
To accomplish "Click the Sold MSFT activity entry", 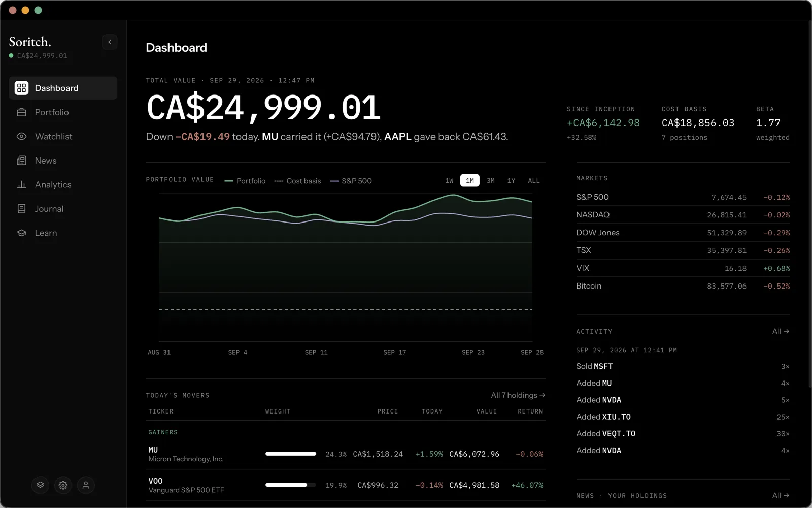I will coord(683,366).
